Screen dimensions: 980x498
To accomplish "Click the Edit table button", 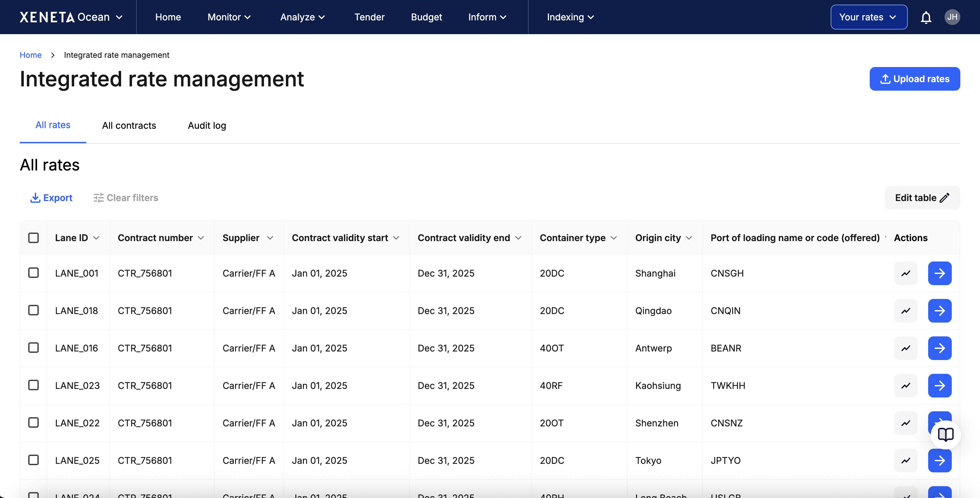I will [x=922, y=198].
